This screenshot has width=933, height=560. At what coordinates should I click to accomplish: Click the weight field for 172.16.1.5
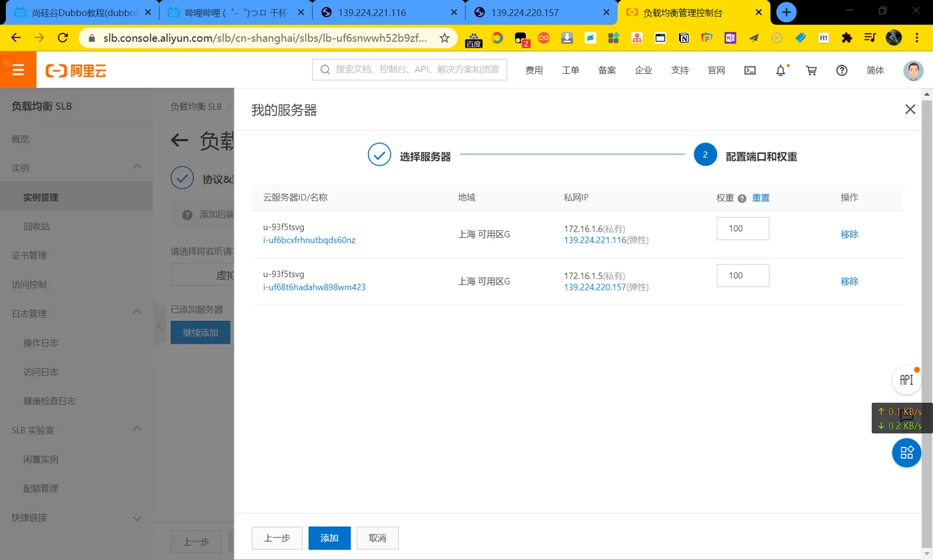click(743, 276)
